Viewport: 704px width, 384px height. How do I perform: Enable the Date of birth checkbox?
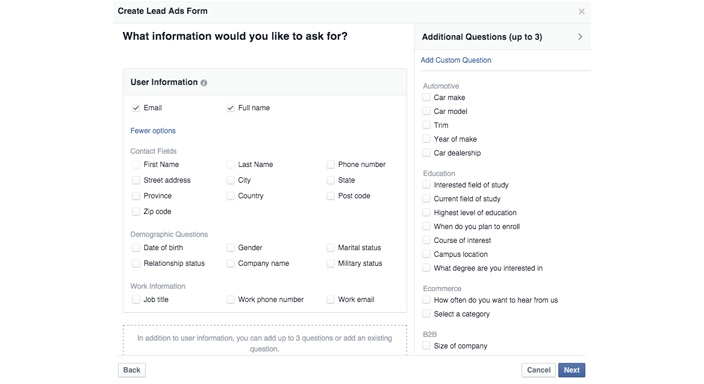click(136, 247)
